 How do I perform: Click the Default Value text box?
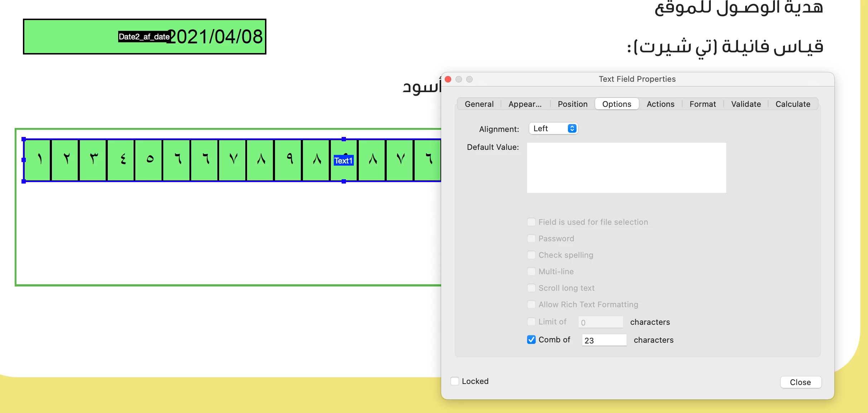(x=626, y=168)
